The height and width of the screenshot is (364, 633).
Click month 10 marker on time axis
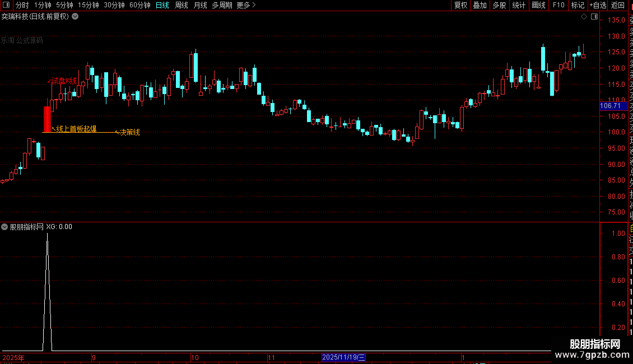click(x=195, y=357)
